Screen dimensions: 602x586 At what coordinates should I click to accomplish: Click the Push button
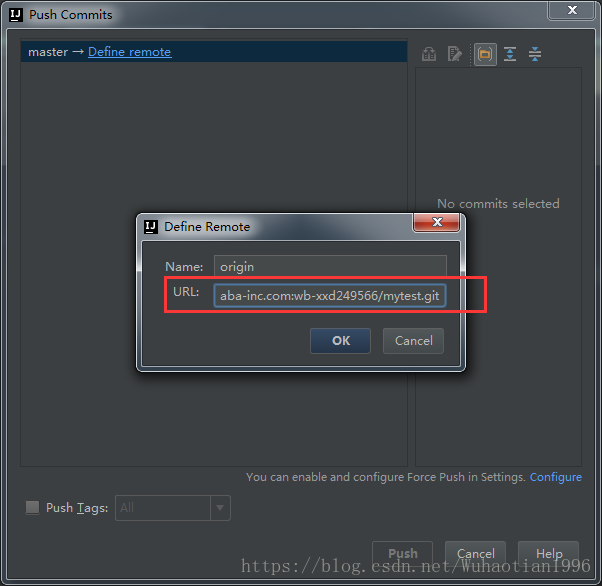[x=402, y=553]
